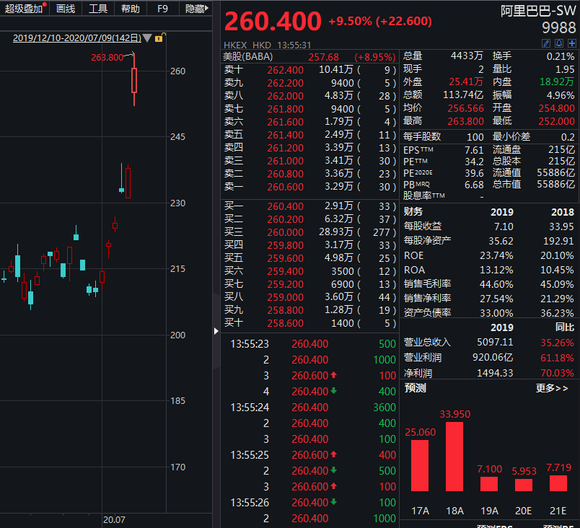Click sell-one price 260.600
This screenshot has width=580, height=528.
[285, 187]
